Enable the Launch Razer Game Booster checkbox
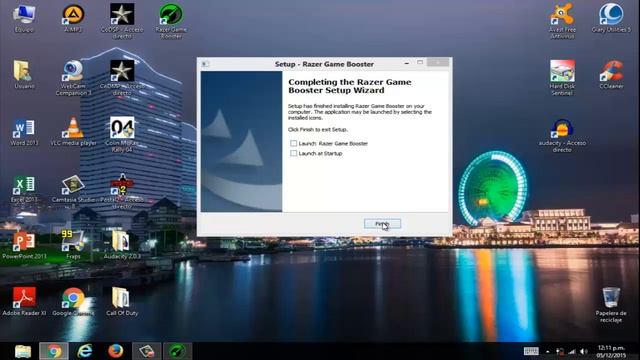The image size is (640, 360). 293,143
